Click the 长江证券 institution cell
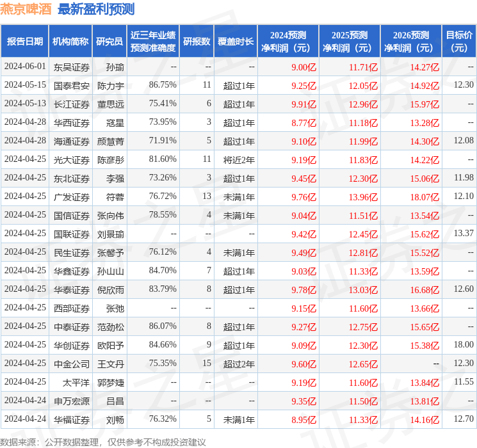477x448 pixels. pyautogui.click(x=72, y=104)
